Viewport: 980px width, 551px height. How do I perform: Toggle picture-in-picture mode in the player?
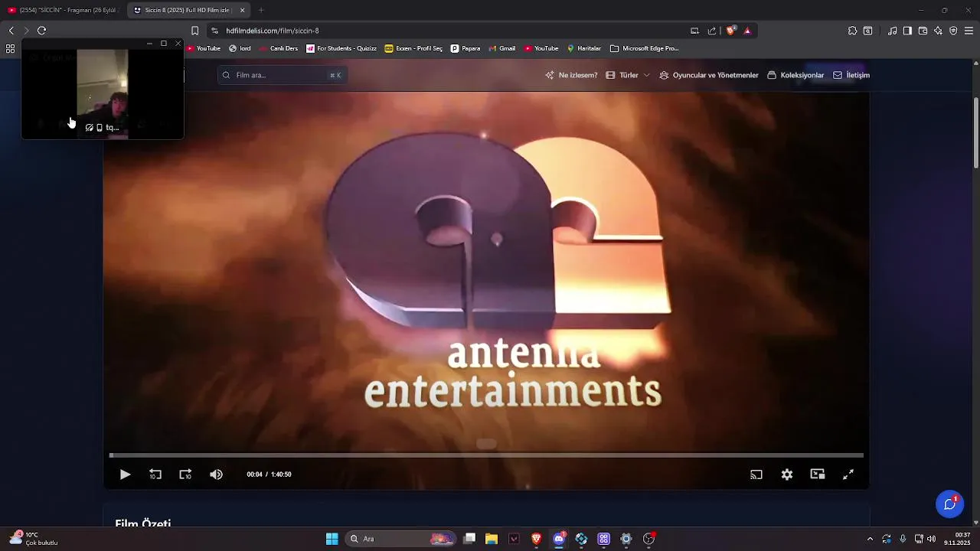point(818,474)
